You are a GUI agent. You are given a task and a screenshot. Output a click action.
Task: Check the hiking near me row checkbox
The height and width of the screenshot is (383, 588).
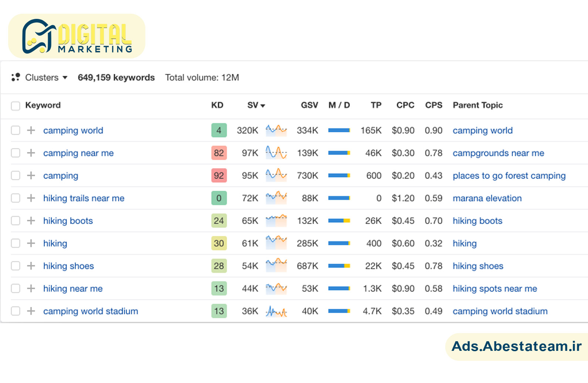16,288
